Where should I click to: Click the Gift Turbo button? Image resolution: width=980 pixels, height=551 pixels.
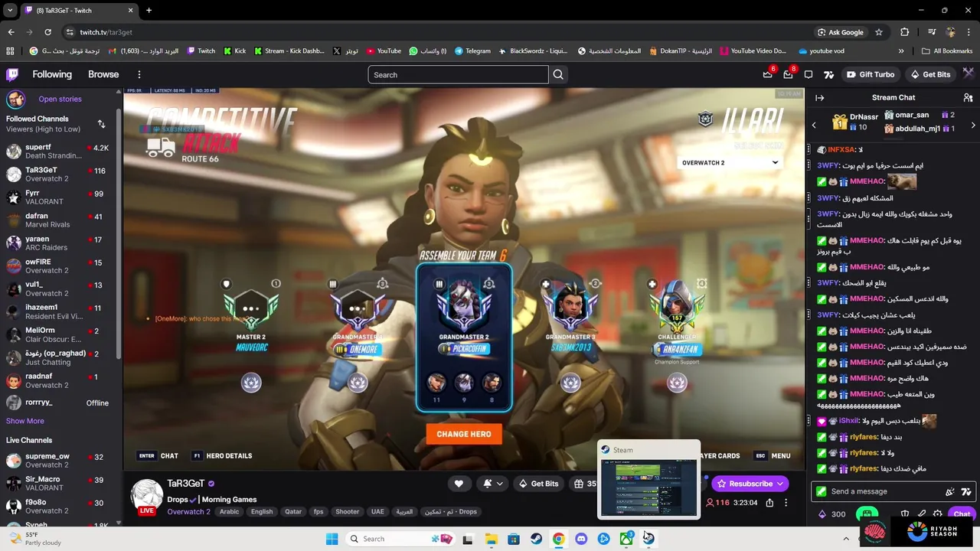[871, 74]
